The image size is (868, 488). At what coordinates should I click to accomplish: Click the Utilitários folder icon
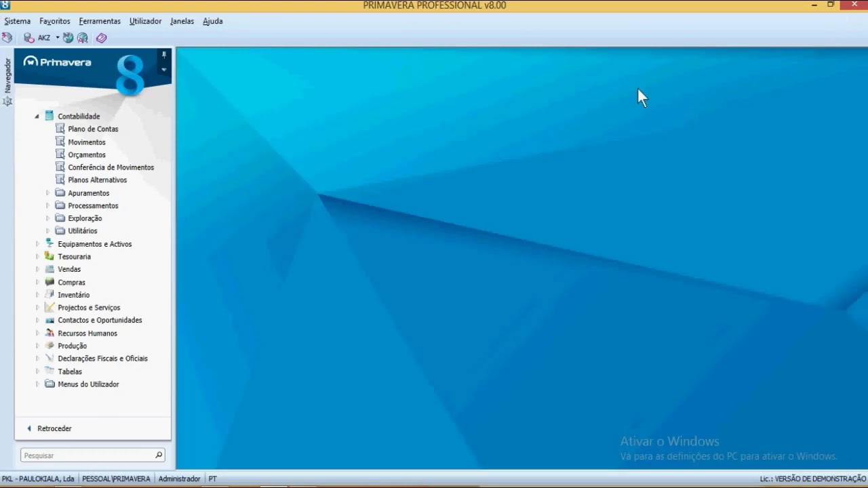tap(60, 230)
